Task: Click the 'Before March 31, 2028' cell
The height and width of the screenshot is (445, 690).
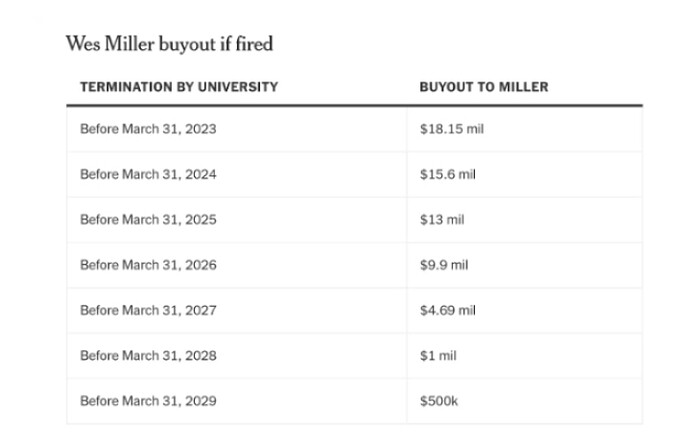Action: 148,355
